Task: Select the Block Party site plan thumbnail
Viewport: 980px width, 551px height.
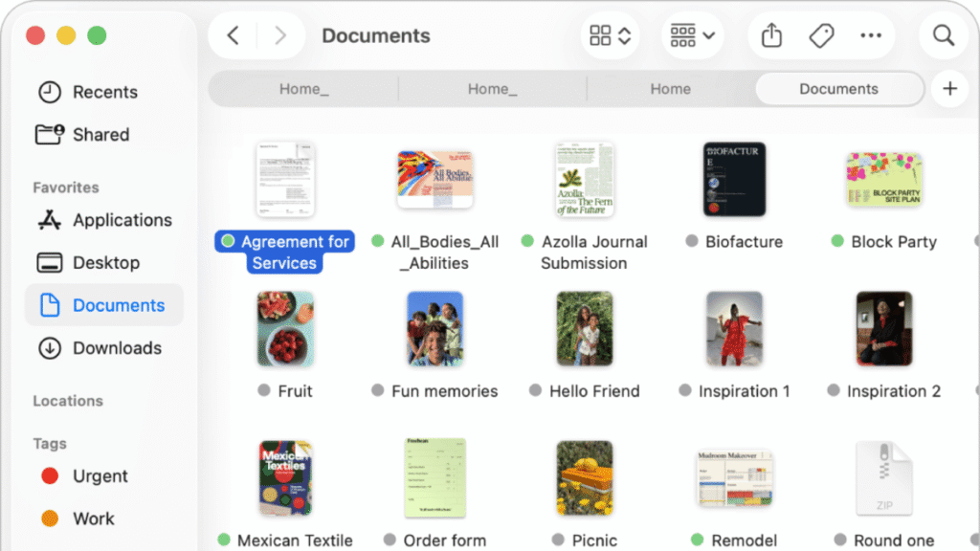Action: (884, 179)
